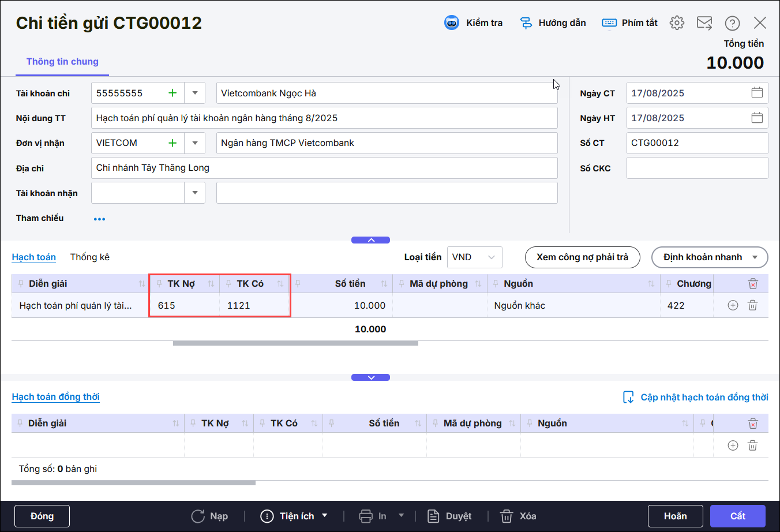
Task: Click the Cất save button
Action: coord(737,516)
